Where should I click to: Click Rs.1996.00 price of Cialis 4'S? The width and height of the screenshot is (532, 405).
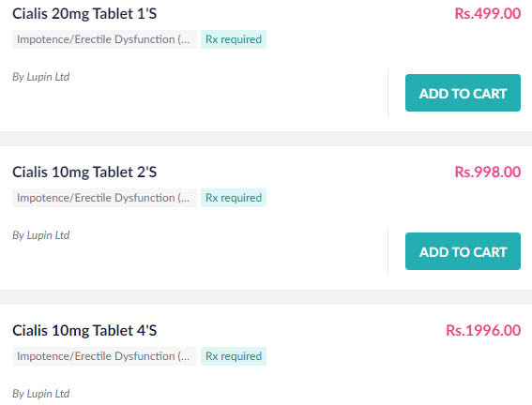coord(483,330)
